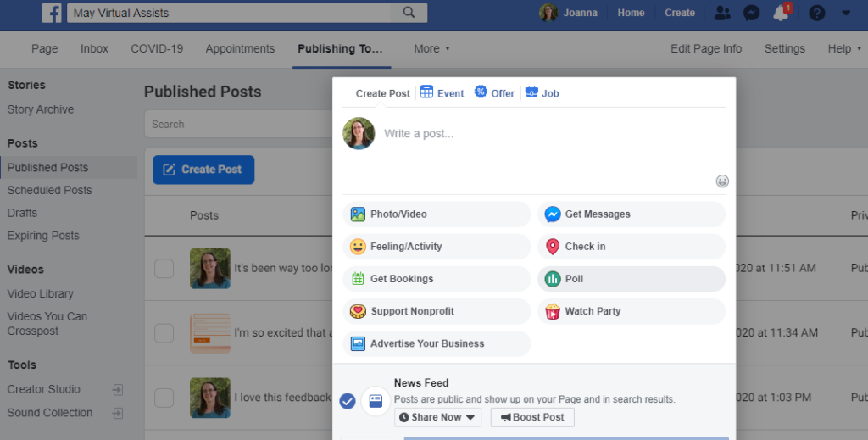The width and height of the screenshot is (868, 440).
Task: Expand the Help dropdown
Action: (844, 48)
